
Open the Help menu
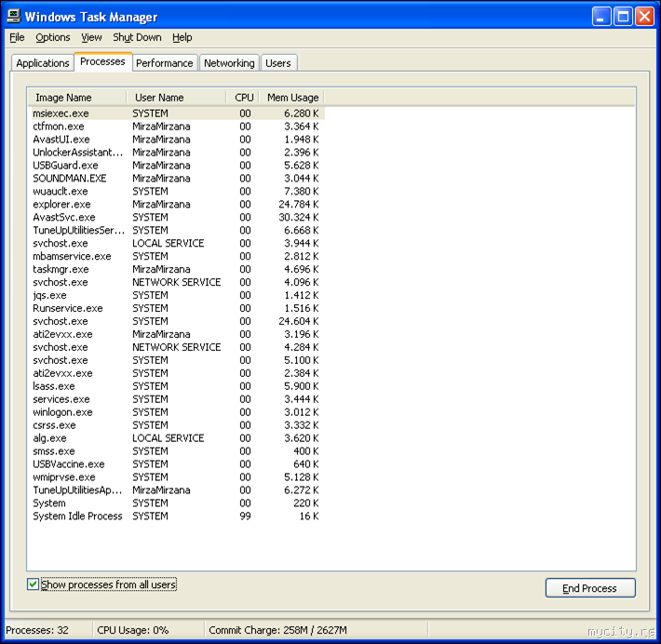click(x=182, y=37)
